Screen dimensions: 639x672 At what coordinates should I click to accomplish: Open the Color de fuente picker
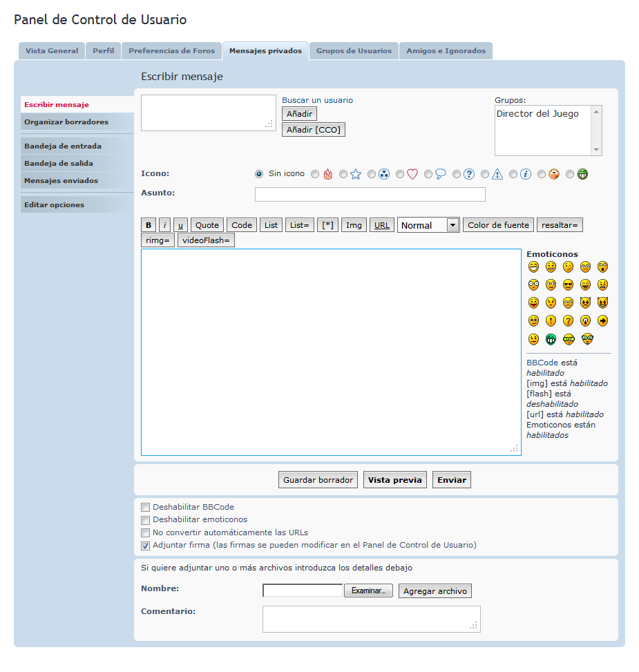click(498, 225)
